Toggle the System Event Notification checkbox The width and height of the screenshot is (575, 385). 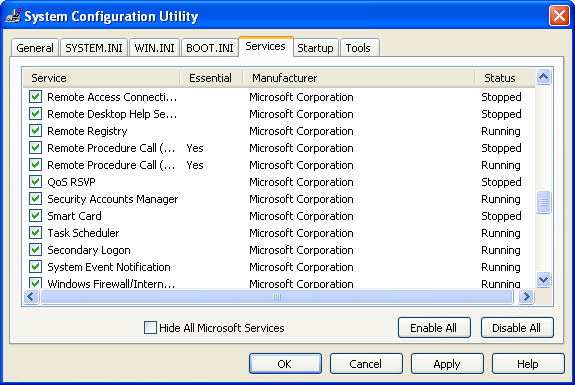[x=36, y=267]
